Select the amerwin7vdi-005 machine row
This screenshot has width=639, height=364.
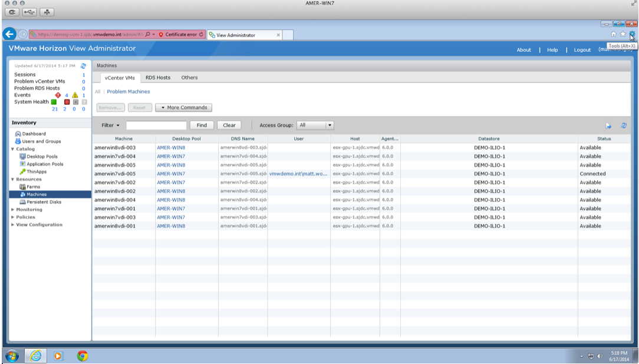361,174
